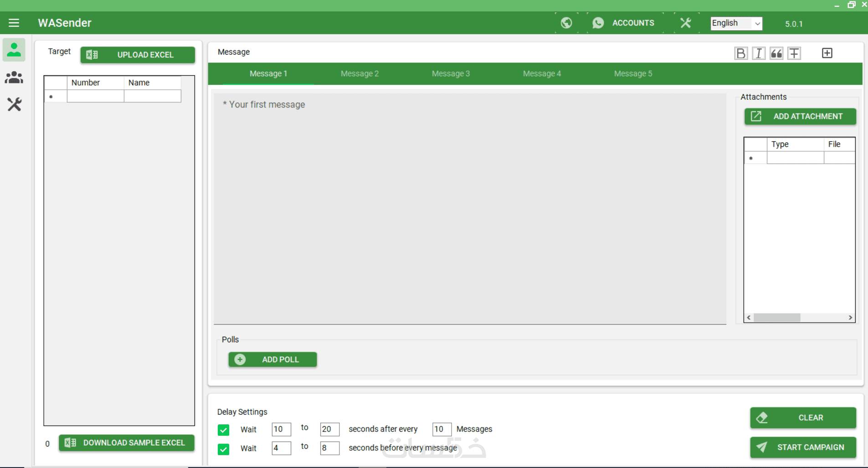Click the Type column header in attachments
This screenshot has height=468, width=868.
coord(795,144)
